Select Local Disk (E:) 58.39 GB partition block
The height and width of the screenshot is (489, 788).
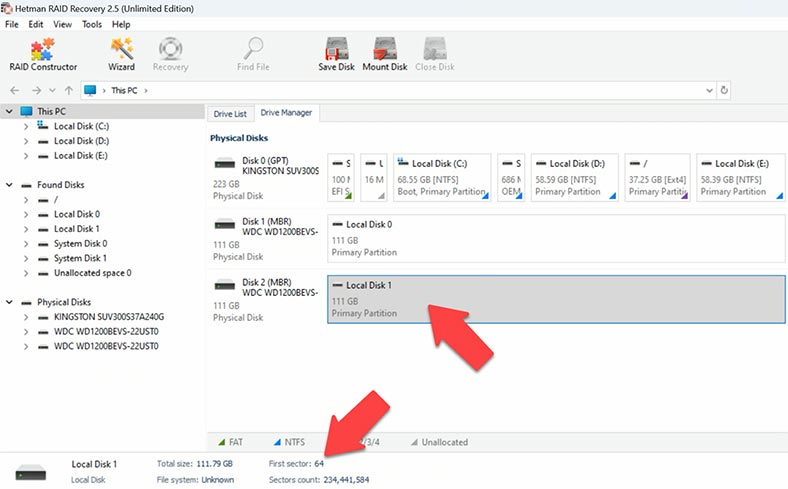point(740,177)
